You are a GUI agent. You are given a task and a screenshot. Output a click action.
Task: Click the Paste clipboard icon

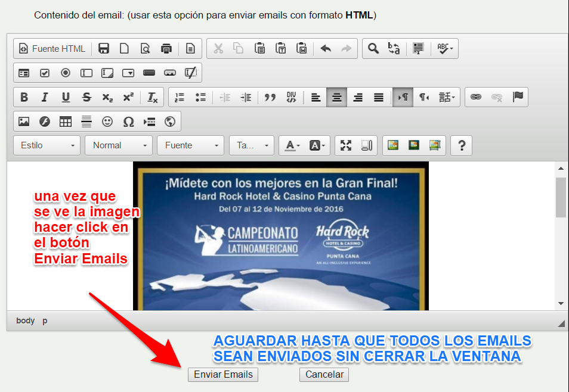tap(259, 49)
